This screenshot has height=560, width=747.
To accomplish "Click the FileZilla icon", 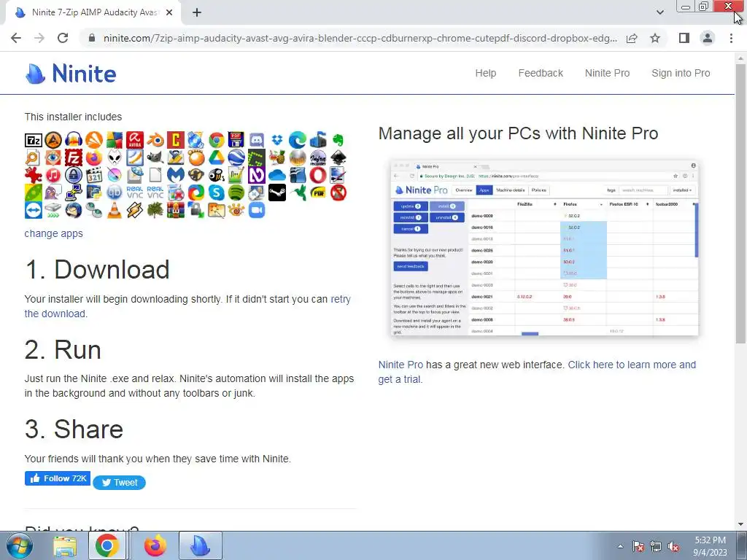I will (x=74, y=157).
